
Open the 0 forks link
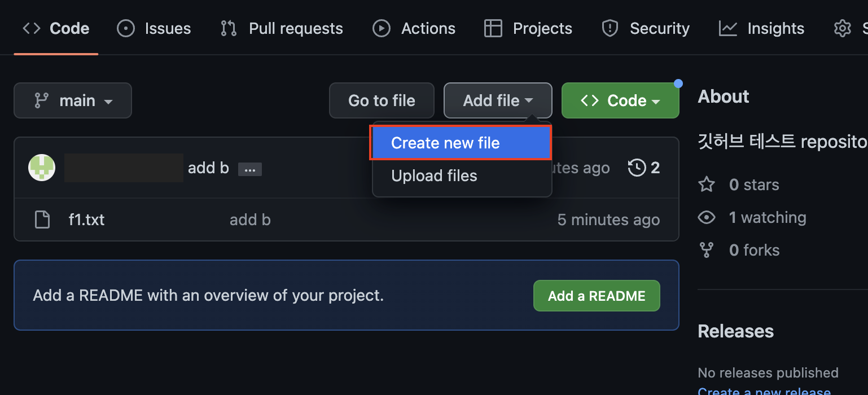point(755,250)
